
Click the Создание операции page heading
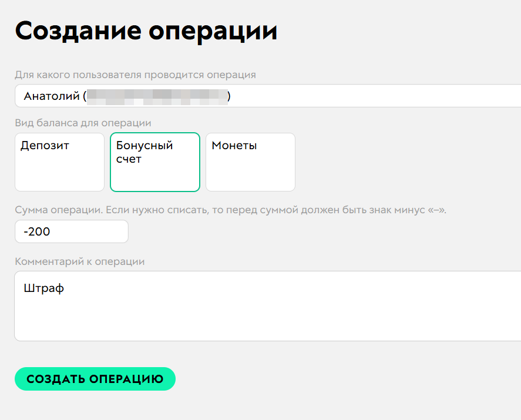tap(146, 30)
